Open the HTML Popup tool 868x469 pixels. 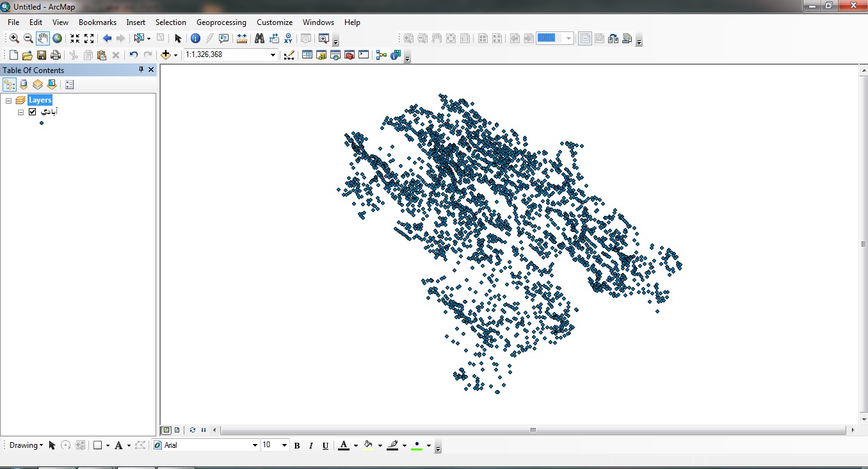[x=224, y=38]
